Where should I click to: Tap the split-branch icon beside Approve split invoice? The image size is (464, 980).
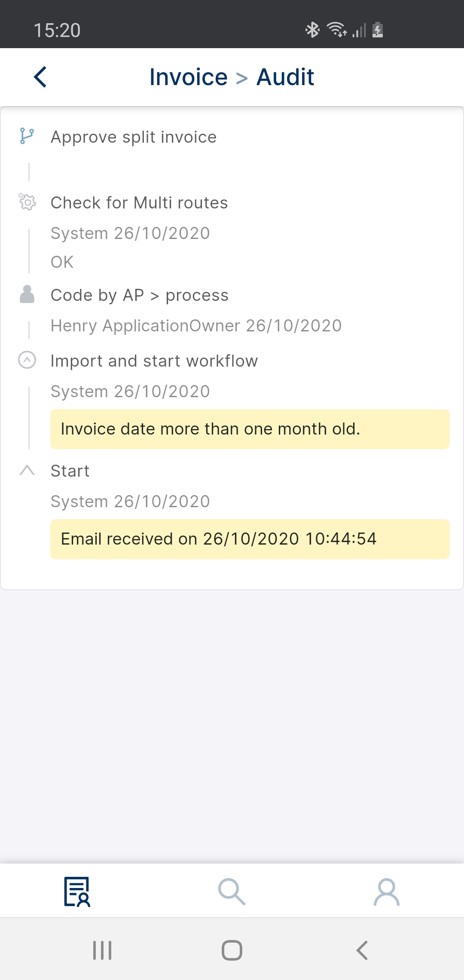point(27,136)
